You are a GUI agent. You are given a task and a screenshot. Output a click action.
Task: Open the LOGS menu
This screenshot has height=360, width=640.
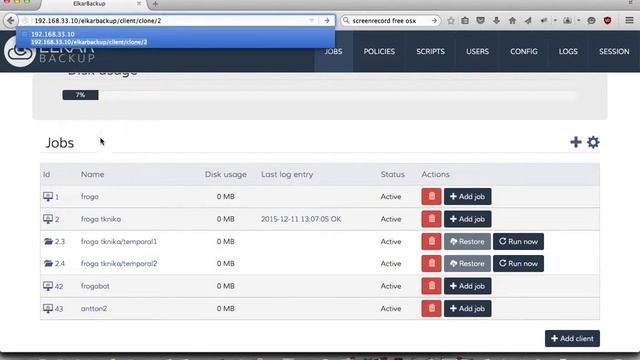(568, 51)
